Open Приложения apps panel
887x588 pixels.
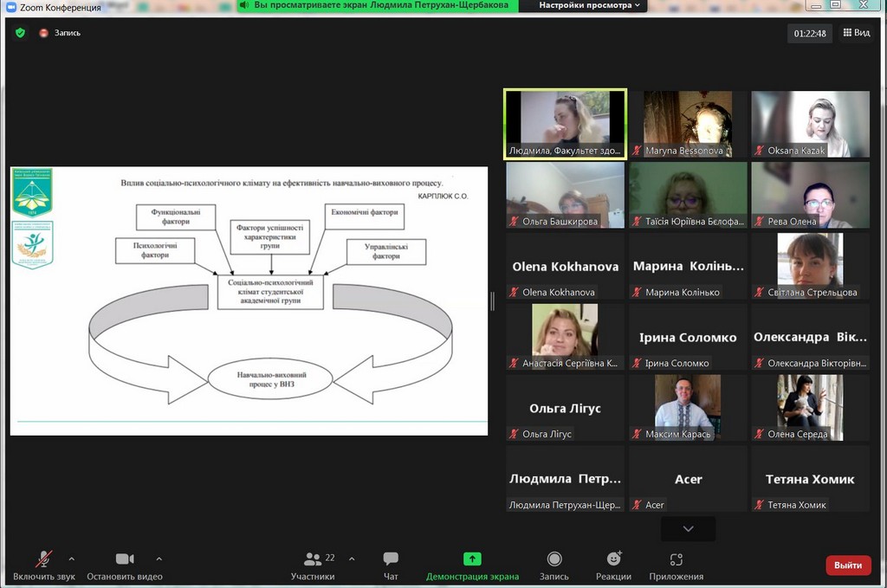click(676, 565)
